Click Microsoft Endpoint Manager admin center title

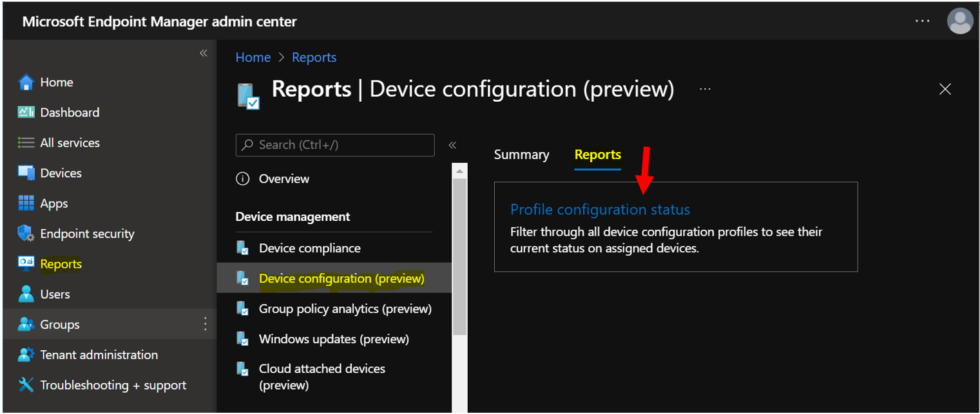pyautogui.click(x=159, y=21)
